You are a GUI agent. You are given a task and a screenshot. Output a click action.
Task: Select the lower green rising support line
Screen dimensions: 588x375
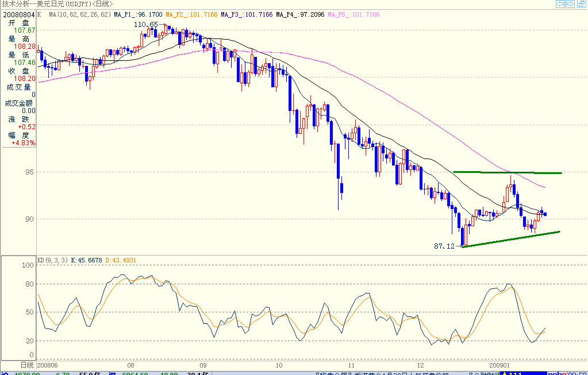pyautogui.click(x=511, y=239)
